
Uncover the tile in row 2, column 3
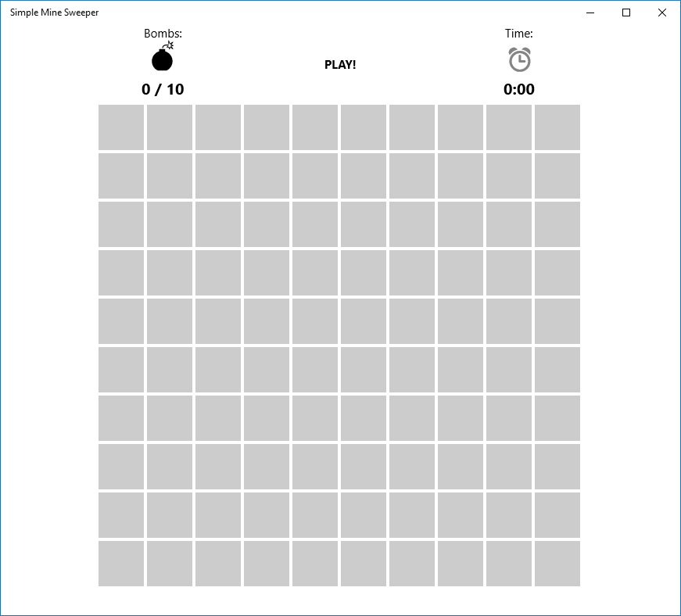(218, 176)
